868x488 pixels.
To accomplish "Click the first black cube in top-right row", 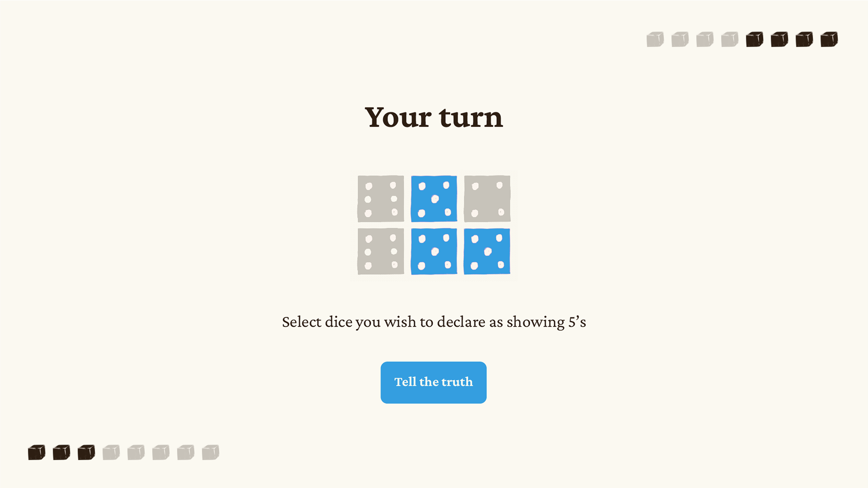I will pos(755,39).
